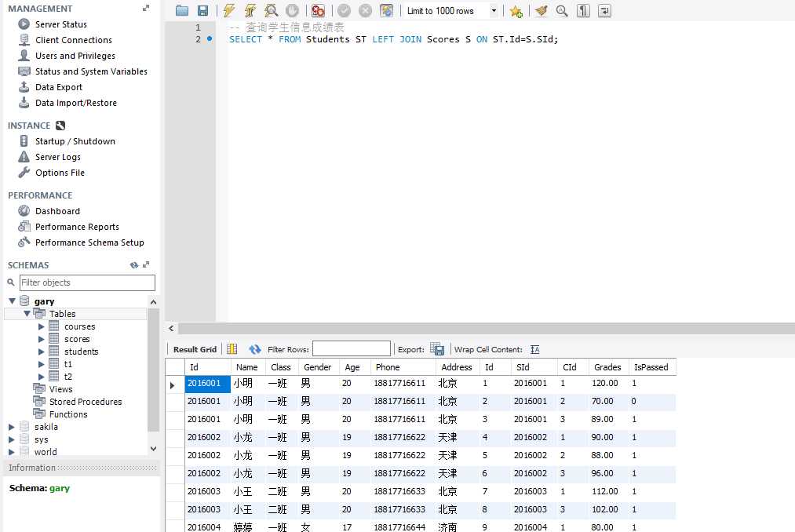
Task: Open Server Logs
Action: coord(58,157)
